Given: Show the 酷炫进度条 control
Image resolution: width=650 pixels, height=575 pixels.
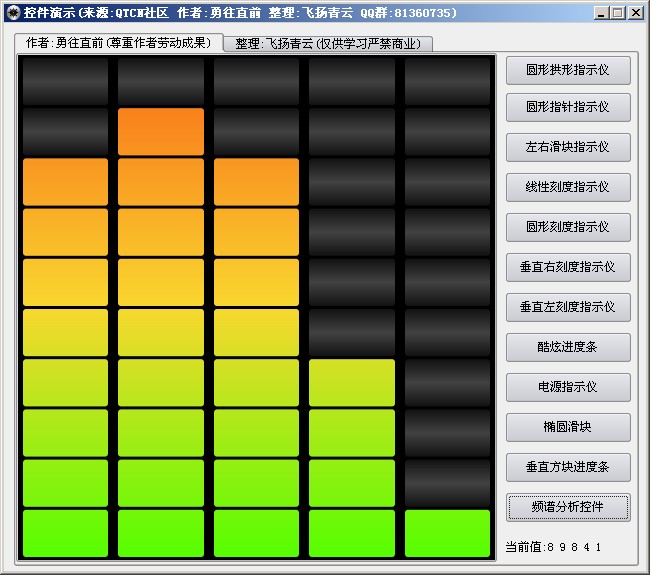Looking at the screenshot, I should [568, 347].
